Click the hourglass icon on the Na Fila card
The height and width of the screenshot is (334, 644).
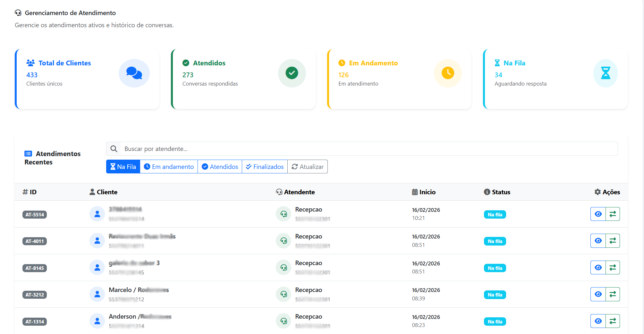coord(605,73)
